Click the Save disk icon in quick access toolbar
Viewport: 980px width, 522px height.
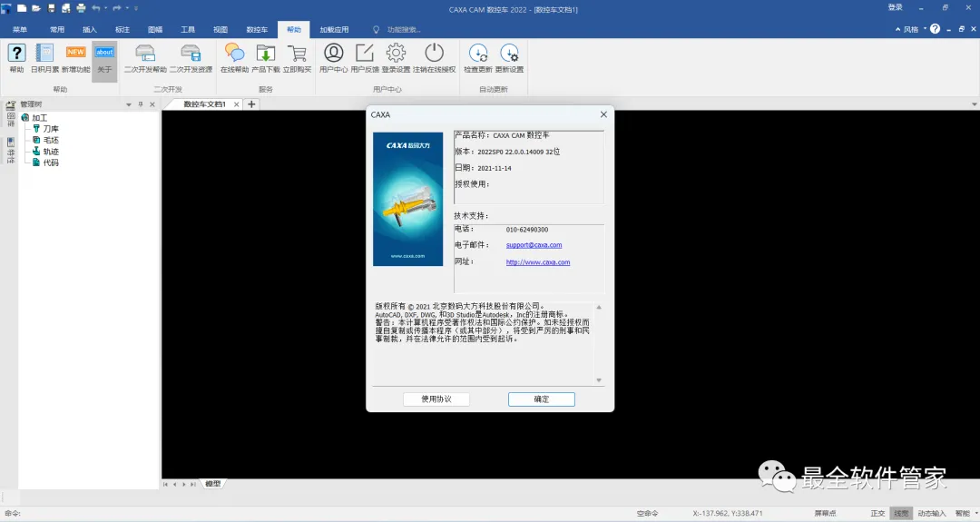point(51,8)
